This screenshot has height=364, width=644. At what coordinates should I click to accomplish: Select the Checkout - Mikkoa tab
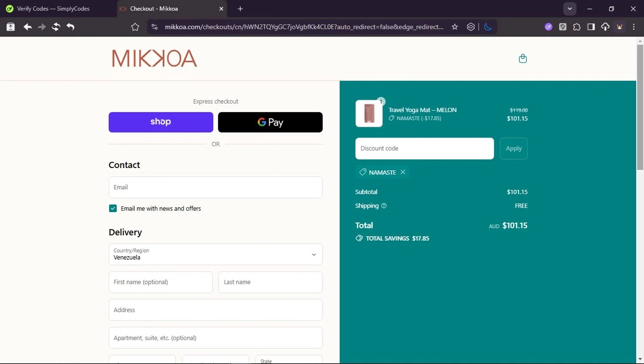[172, 9]
